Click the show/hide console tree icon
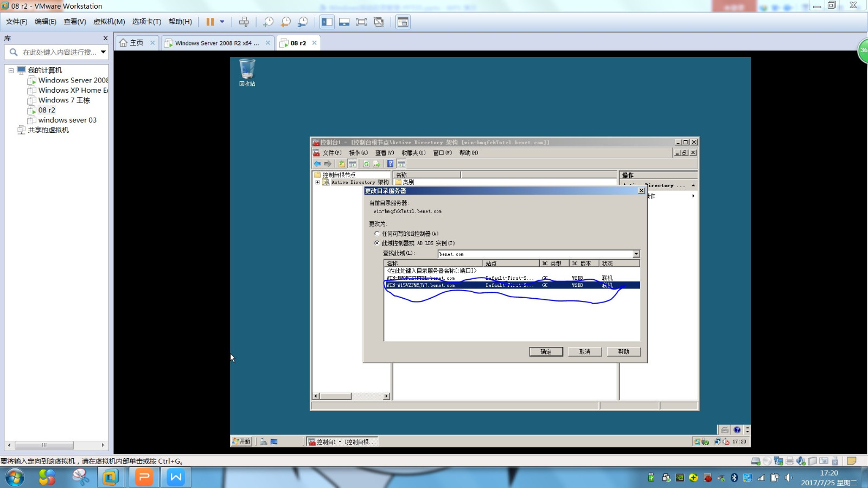 [x=353, y=164]
